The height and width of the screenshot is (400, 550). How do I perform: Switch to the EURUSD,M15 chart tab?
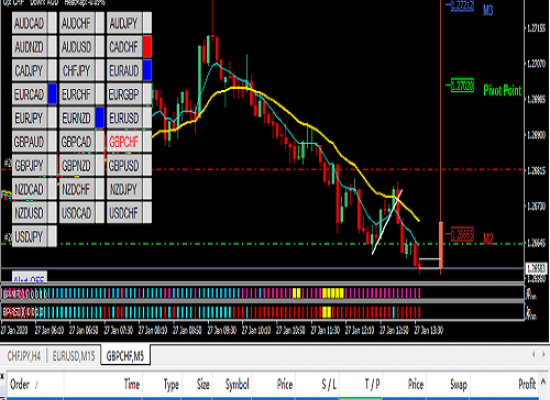74,356
